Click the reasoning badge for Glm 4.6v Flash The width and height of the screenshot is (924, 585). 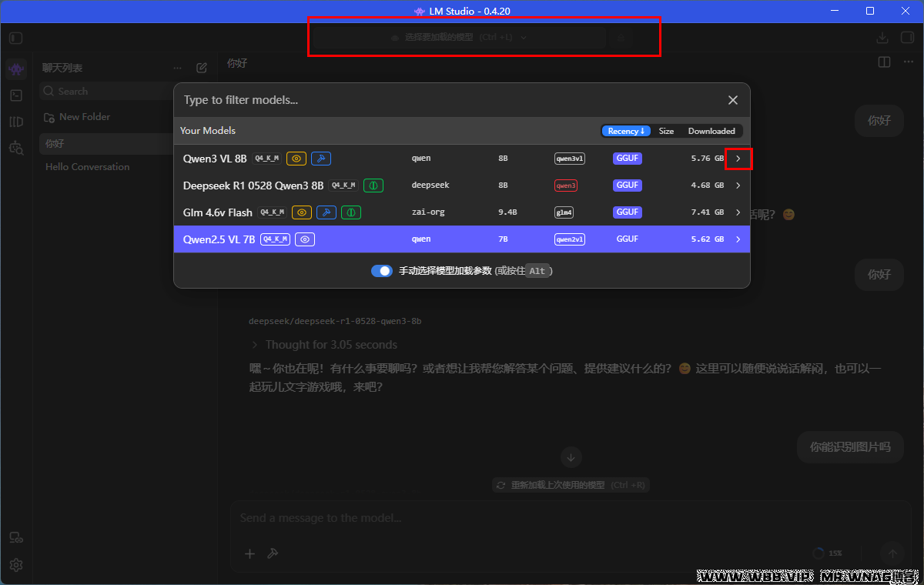(x=351, y=212)
